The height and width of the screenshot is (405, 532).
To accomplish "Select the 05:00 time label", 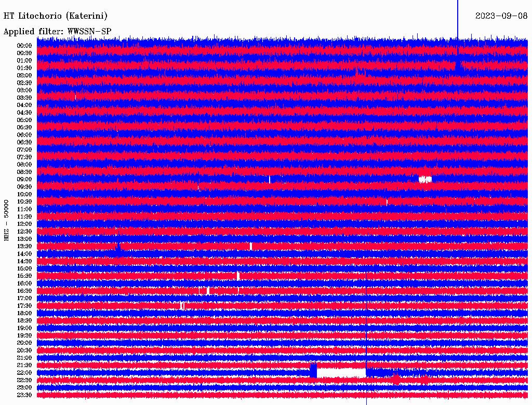I will [24, 120].
